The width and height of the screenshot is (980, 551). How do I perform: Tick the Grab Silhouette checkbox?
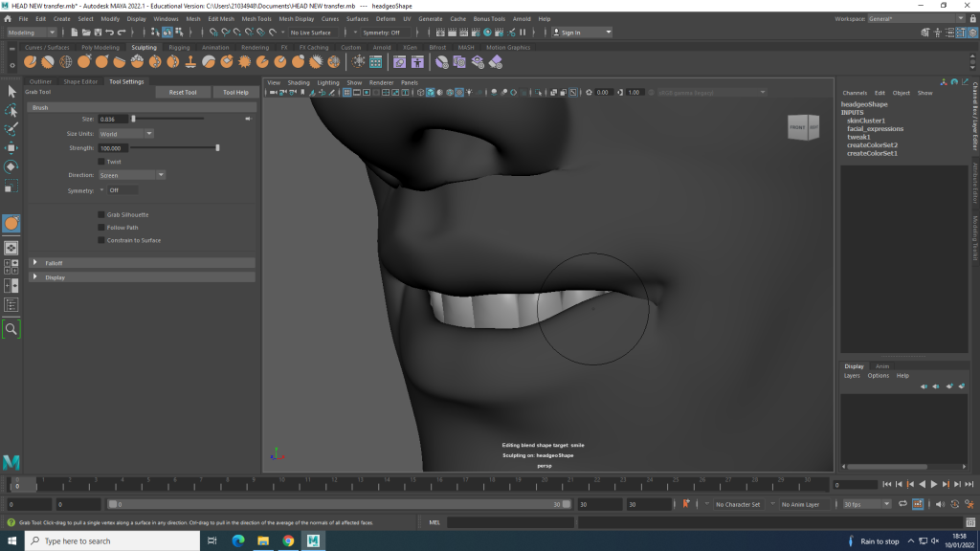(x=101, y=215)
